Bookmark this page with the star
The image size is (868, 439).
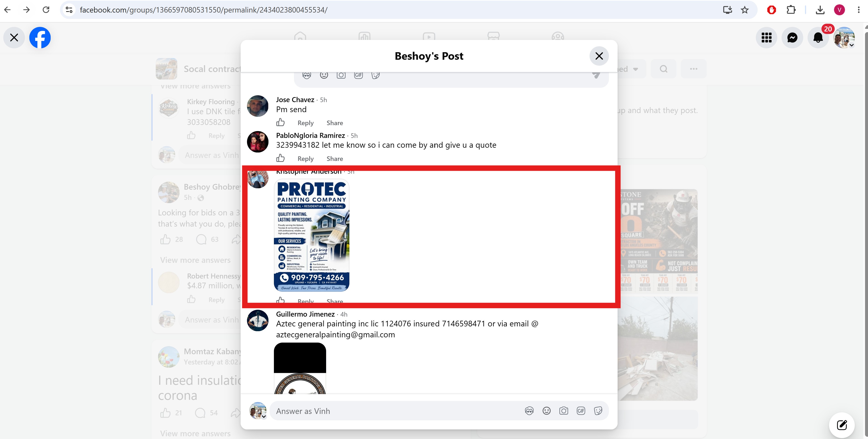(745, 10)
